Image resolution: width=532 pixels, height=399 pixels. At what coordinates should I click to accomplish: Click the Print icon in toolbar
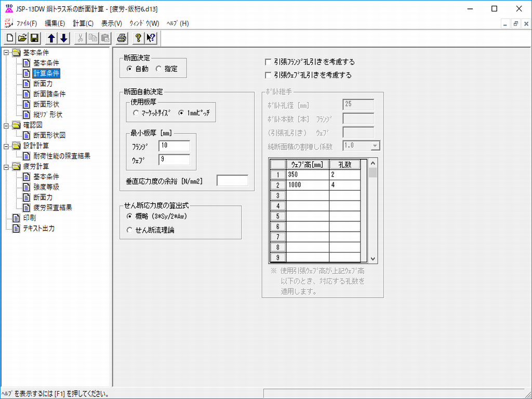[121, 38]
